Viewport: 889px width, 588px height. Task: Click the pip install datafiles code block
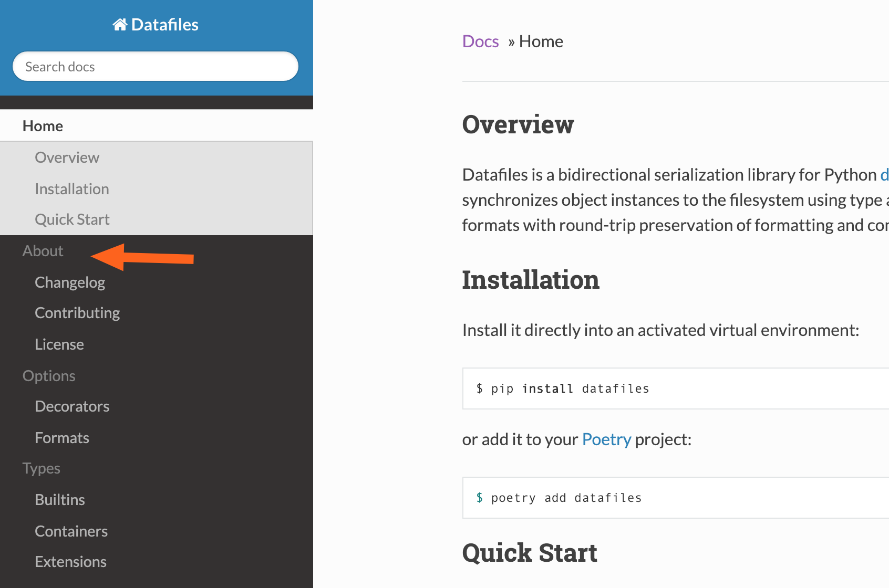tap(673, 388)
